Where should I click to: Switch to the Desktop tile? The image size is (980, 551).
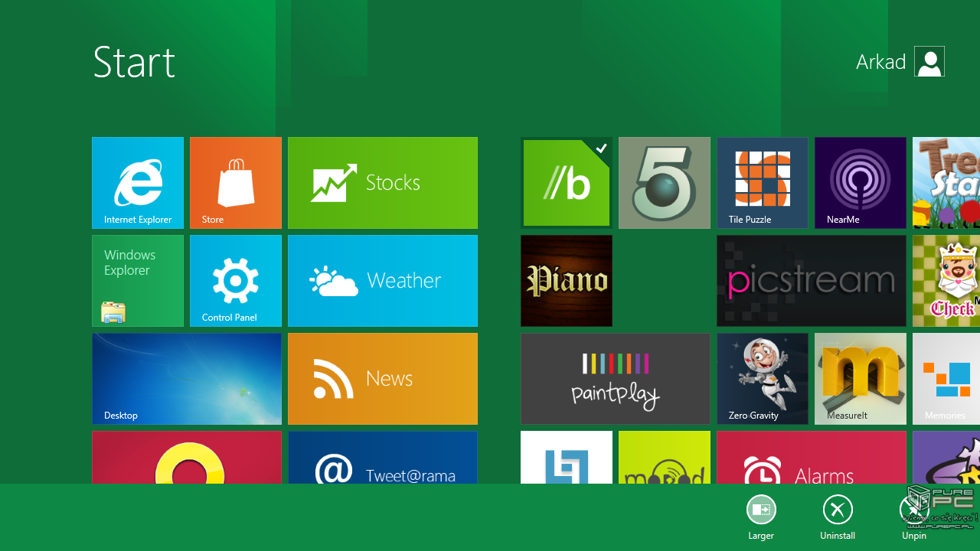pyautogui.click(x=187, y=379)
